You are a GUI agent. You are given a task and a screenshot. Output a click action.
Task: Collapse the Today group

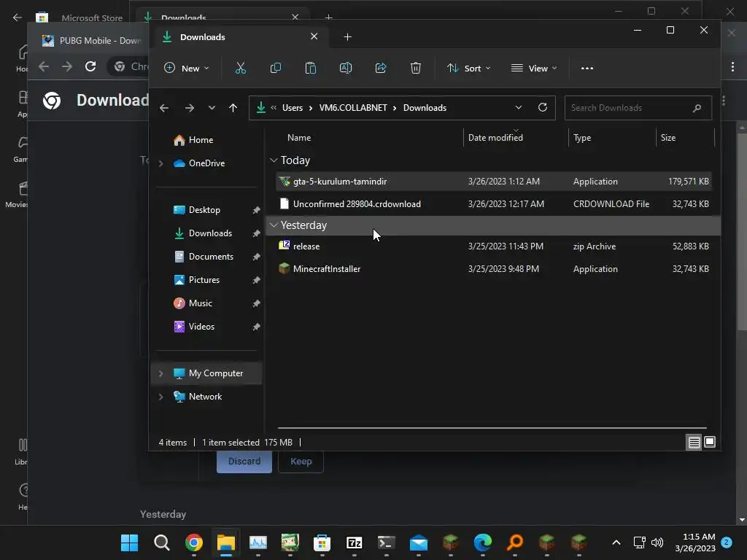(x=274, y=160)
